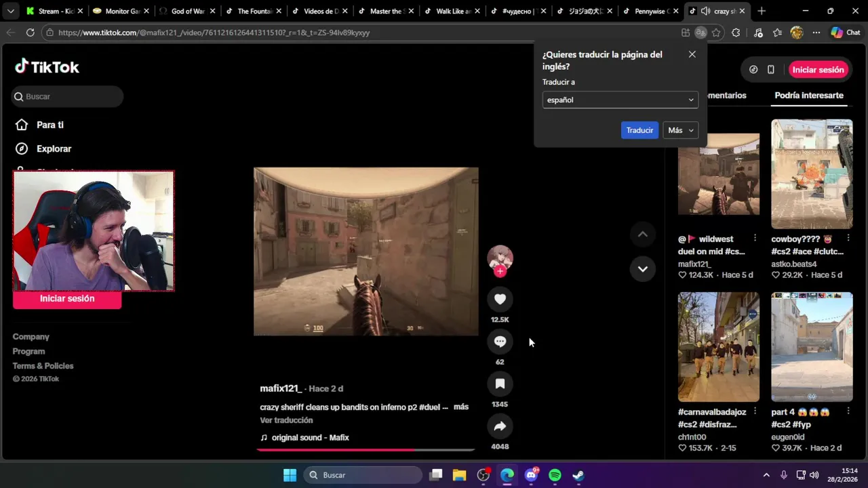Open a new browser tab
This screenshot has height=488, width=868.
[762, 11]
